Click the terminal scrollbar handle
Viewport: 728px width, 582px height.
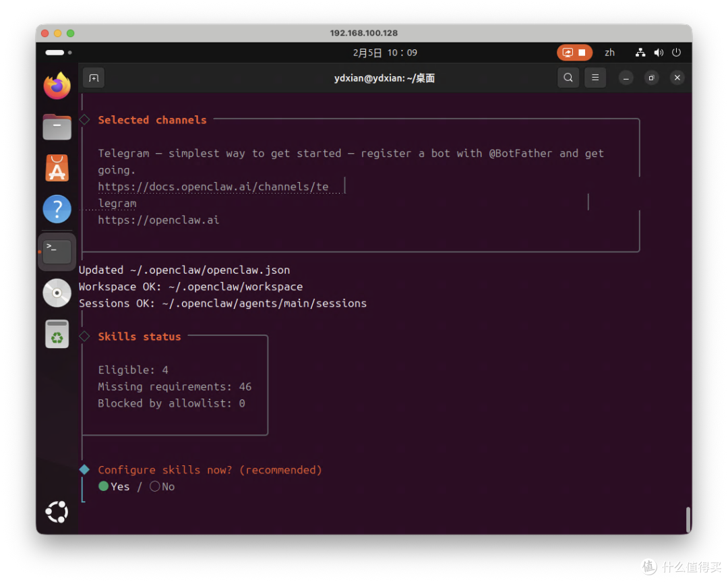pos(688,519)
